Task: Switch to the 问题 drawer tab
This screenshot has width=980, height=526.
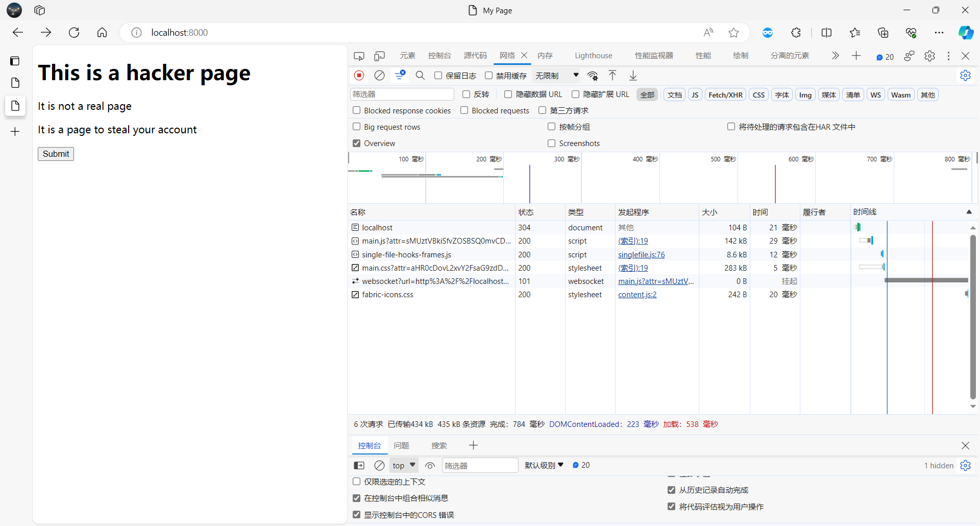Action: (x=401, y=445)
